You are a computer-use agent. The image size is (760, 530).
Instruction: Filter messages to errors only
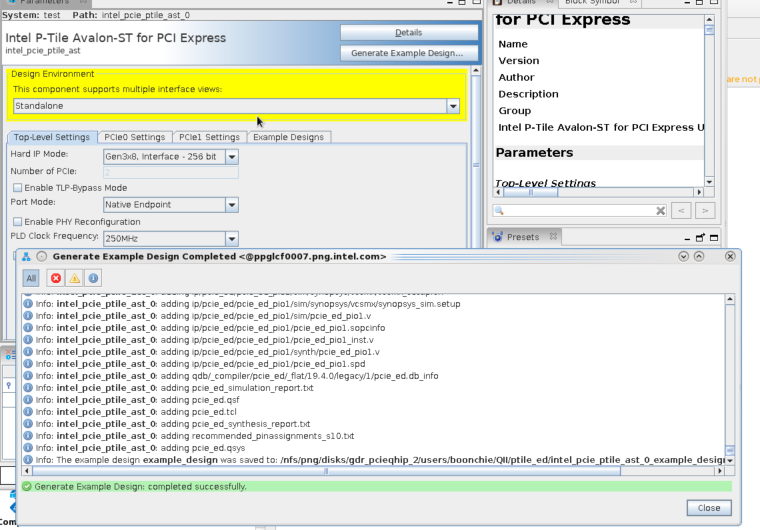[x=56, y=278]
